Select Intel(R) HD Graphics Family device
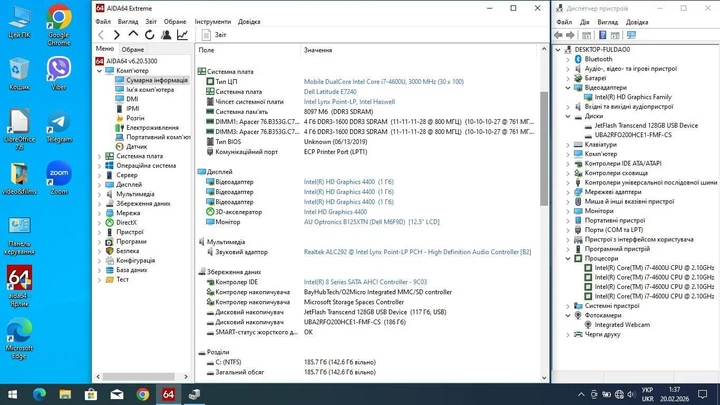The image size is (720, 405). pos(632,97)
